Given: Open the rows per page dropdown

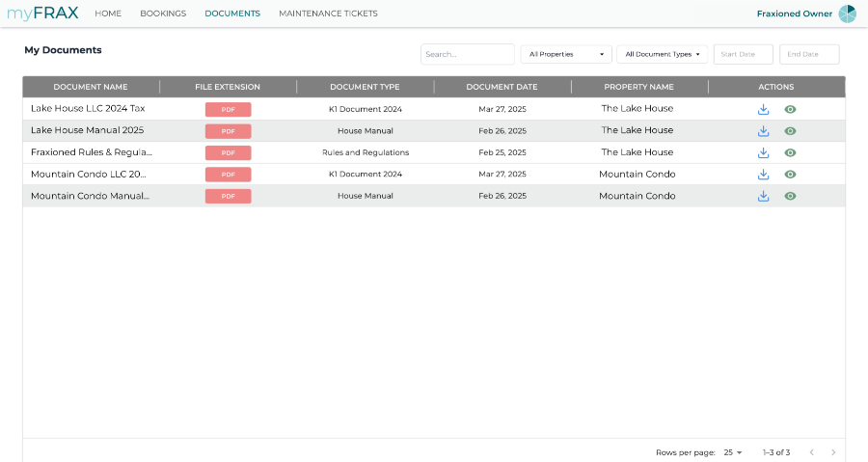Looking at the screenshot, I should 733,452.
